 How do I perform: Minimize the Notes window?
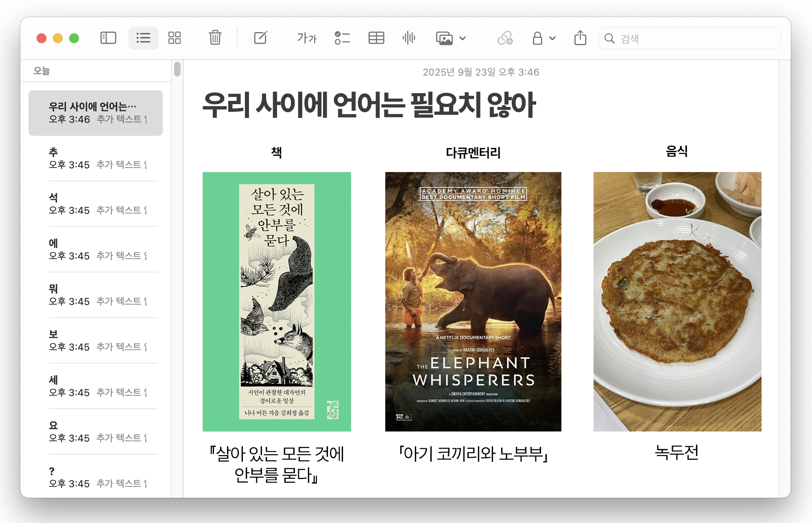pos(58,38)
